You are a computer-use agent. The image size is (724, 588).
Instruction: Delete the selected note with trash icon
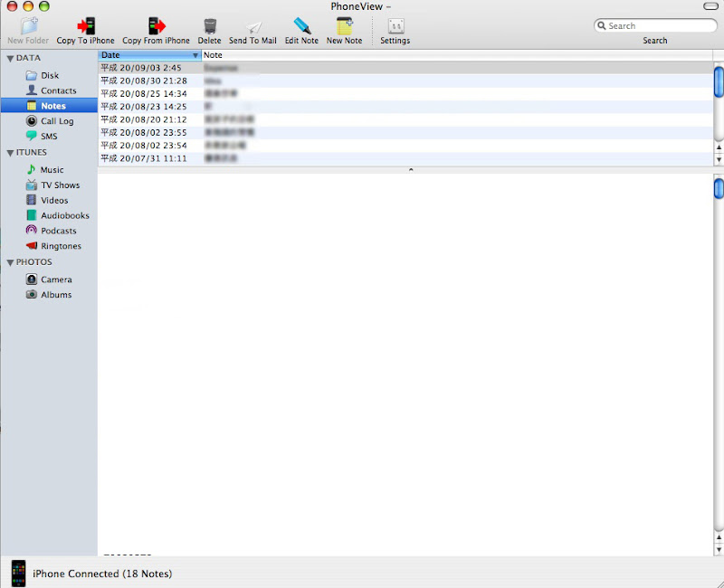point(210,26)
